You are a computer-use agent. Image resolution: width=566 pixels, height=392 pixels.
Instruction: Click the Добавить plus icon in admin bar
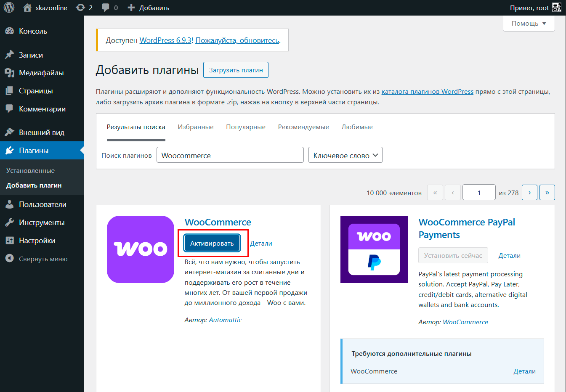131,8
